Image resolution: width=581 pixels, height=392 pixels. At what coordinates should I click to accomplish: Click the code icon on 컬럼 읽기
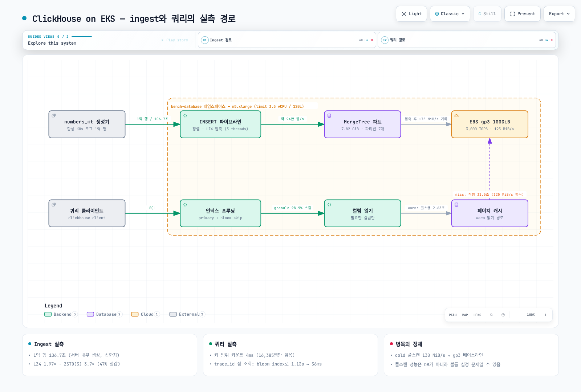(x=329, y=205)
